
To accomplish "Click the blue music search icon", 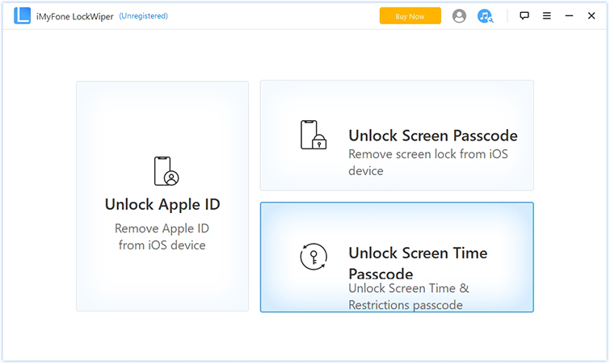I will pyautogui.click(x=485, y=16).
